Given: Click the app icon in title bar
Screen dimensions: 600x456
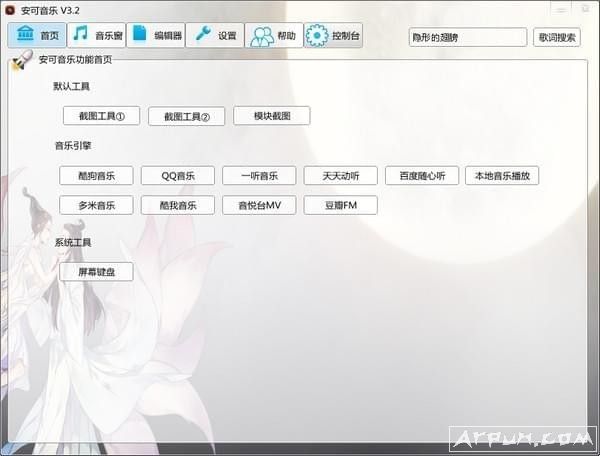Looking at the screenshot, I should (10, 9).
